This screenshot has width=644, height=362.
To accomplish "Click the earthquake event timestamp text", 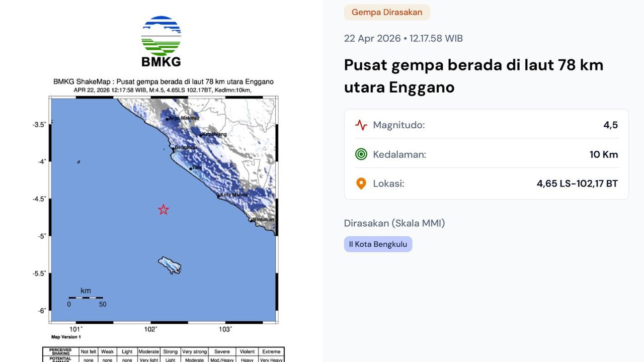I will point(403,38).
